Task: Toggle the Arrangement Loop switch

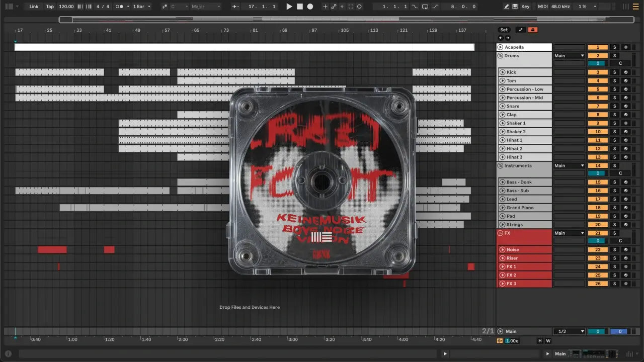Action: 425,7
